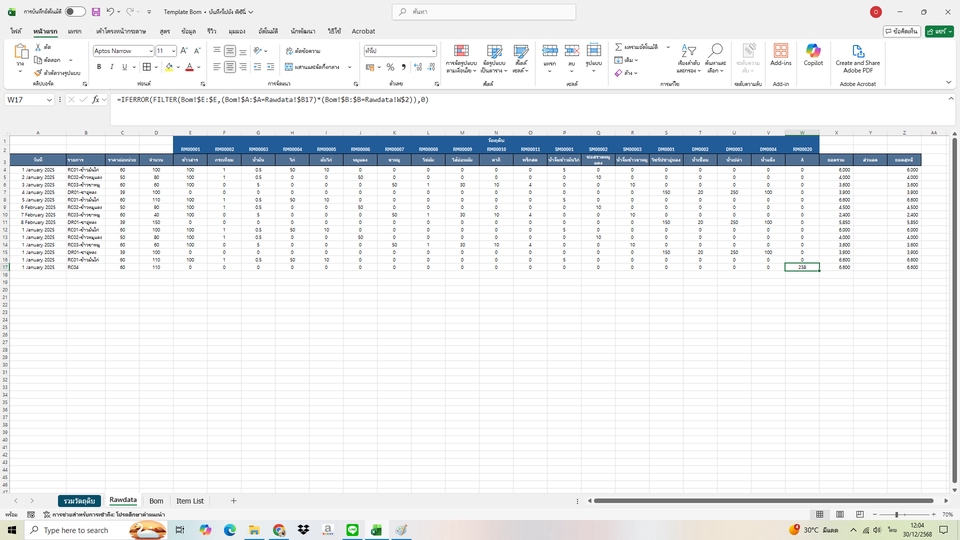The height and width of the screenshot is (540, 960).
Task: Apply bold formatting with the B button
Action: [x=99, y=67]
